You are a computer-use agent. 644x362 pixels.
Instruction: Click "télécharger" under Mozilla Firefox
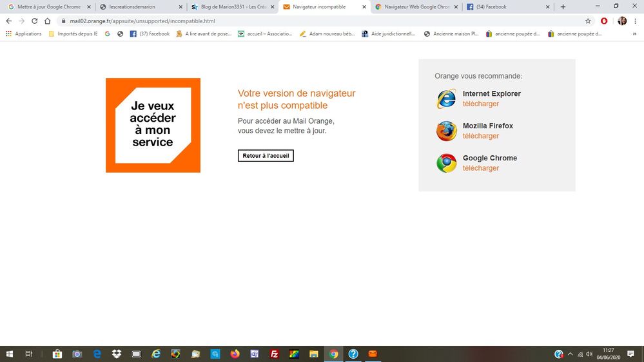tap(480, 136)
